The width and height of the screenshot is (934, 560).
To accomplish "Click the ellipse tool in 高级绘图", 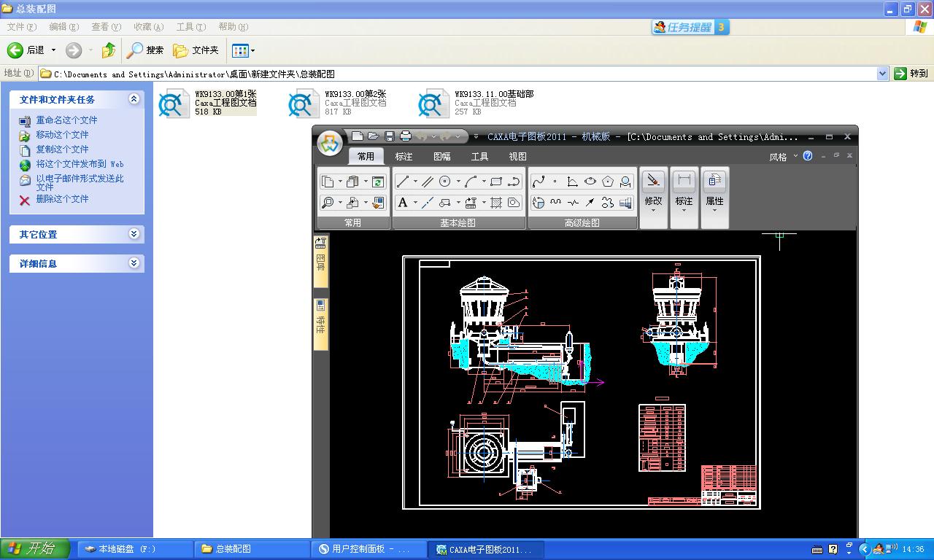I will [x=590, y=182].
